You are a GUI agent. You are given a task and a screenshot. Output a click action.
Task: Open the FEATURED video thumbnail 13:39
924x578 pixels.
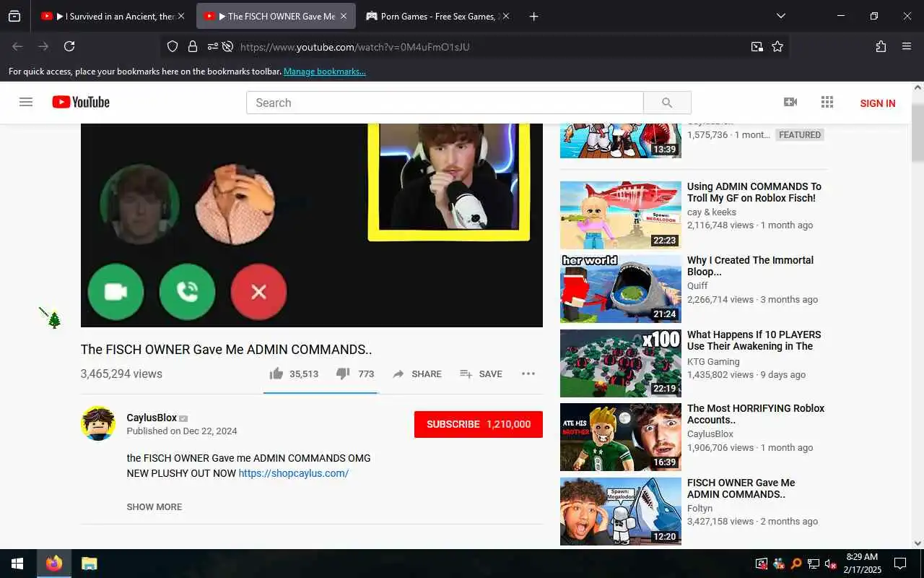621,141
